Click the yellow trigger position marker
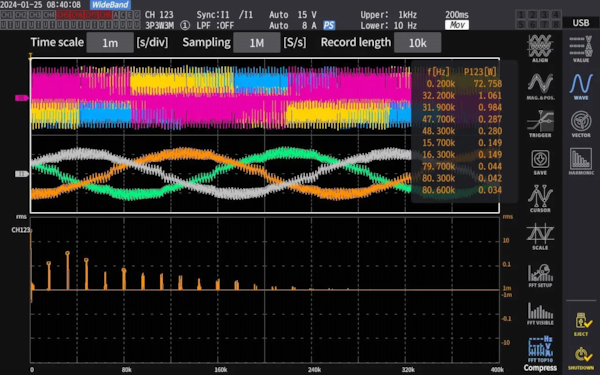The image size is (600, 375). pyautogui.click(x=30, y=57)
